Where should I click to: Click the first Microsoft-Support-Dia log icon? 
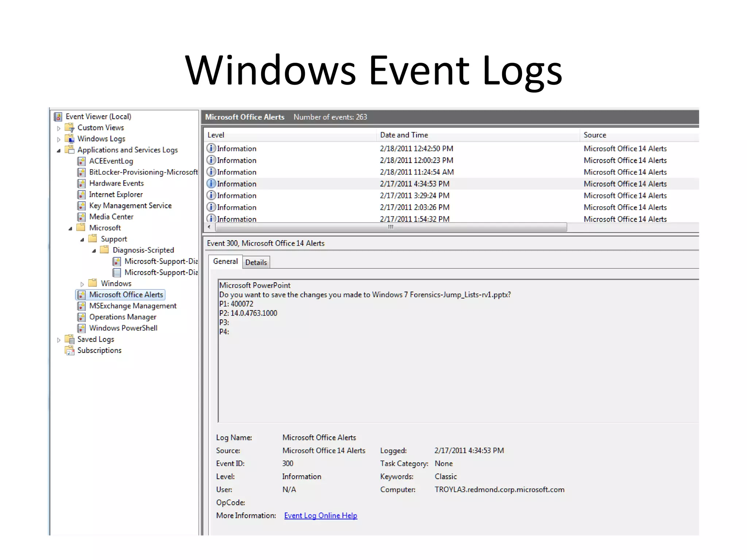click(117, 261)
